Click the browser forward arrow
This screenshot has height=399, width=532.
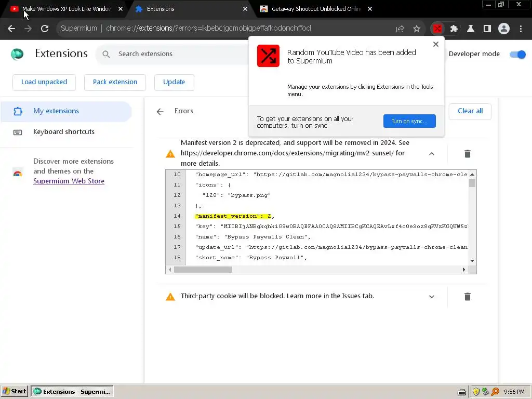coord(28,29)
